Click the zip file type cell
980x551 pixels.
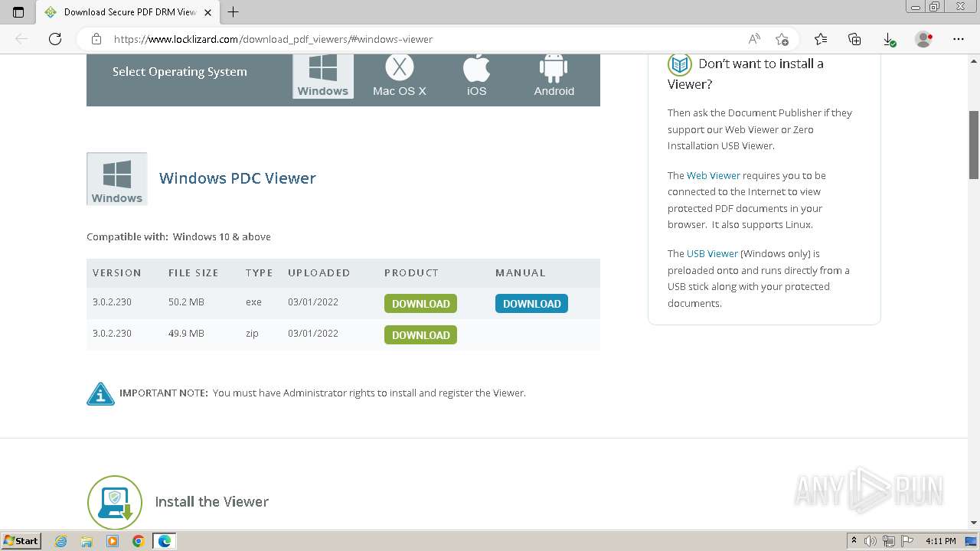point(253,334)
